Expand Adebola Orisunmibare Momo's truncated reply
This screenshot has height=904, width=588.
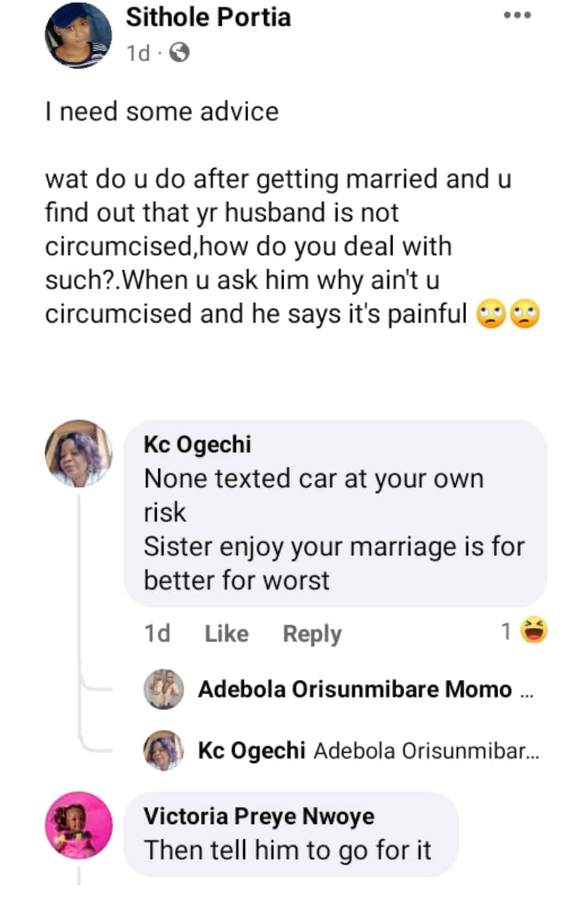click(526, 691)
